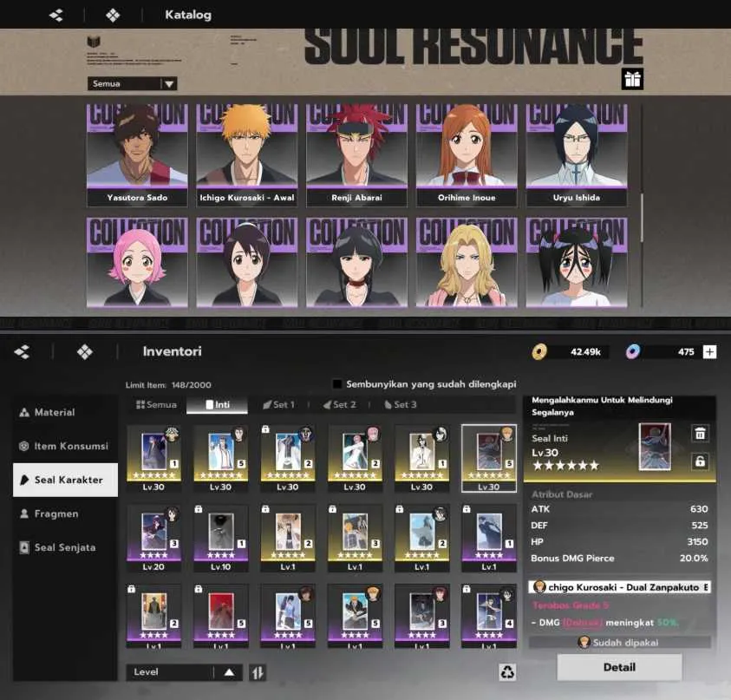Switch to the Set 3 tab
Screen dimensions: 731x700
click(401, 405)
